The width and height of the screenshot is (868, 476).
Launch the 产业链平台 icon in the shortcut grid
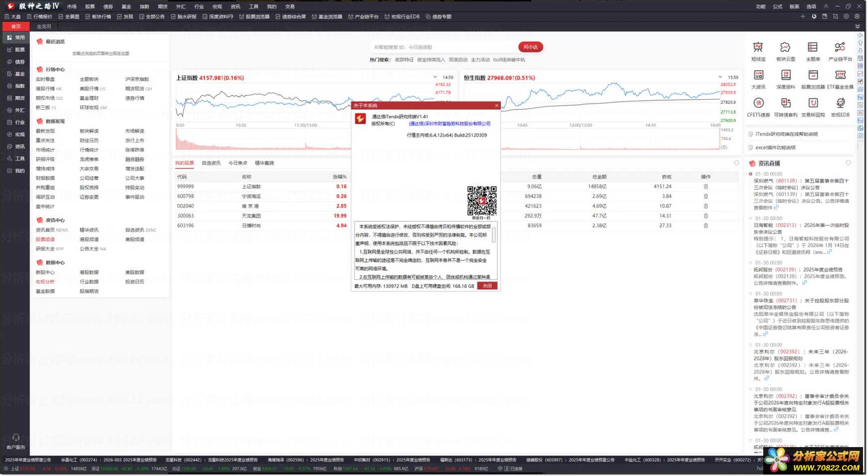pyautogui.click(x=840, y=47)
